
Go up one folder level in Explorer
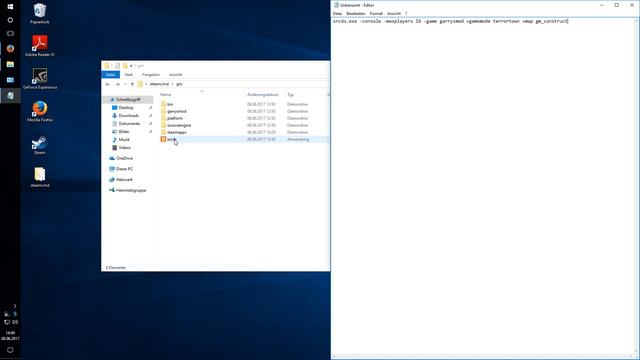132,84
